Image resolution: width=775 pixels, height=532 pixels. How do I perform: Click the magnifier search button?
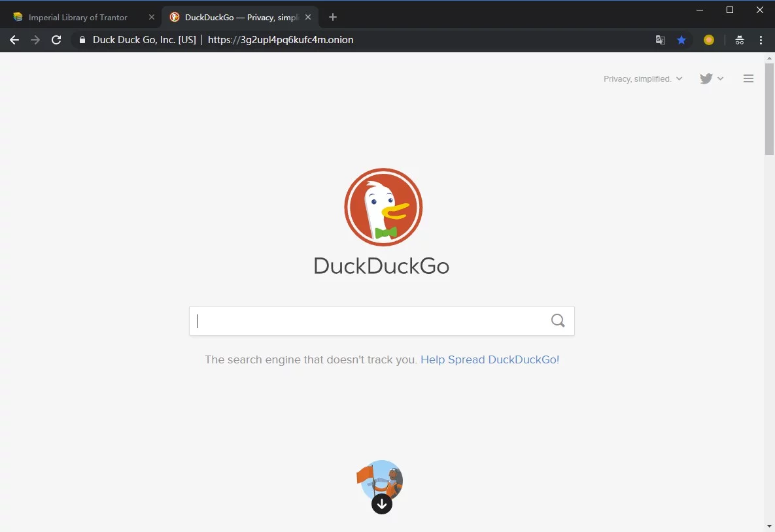557,321
